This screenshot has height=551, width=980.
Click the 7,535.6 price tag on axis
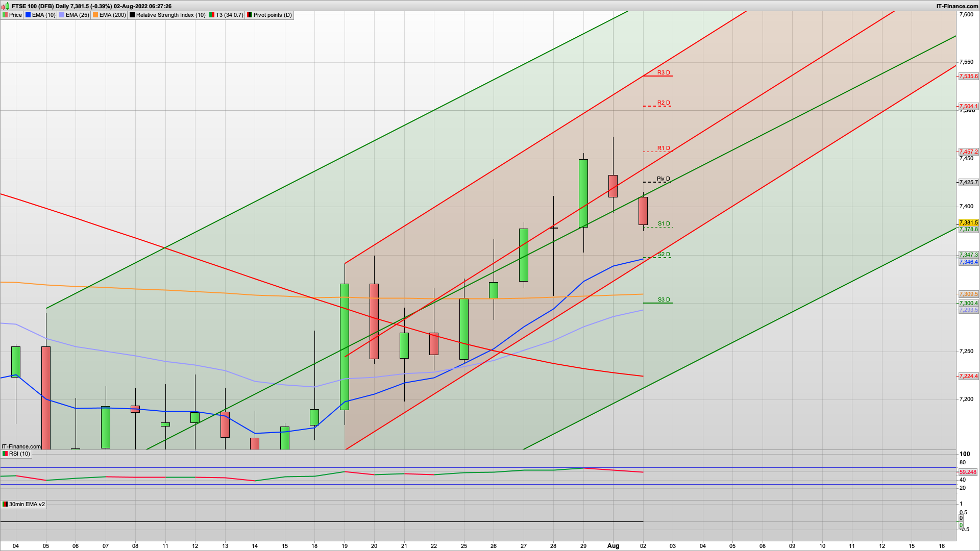(x=968, y=76)
